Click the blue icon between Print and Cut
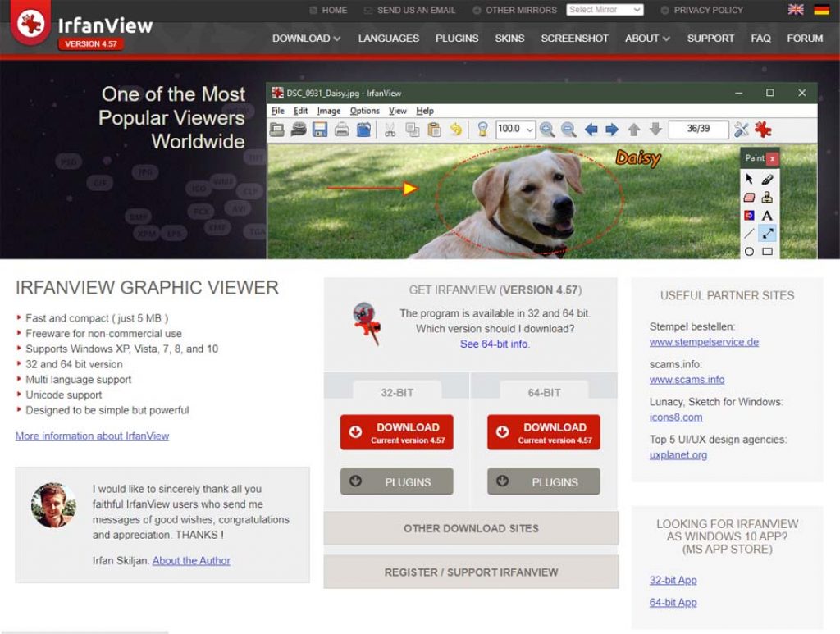Screen dimensions: 840x634 [x=363, y=130]
